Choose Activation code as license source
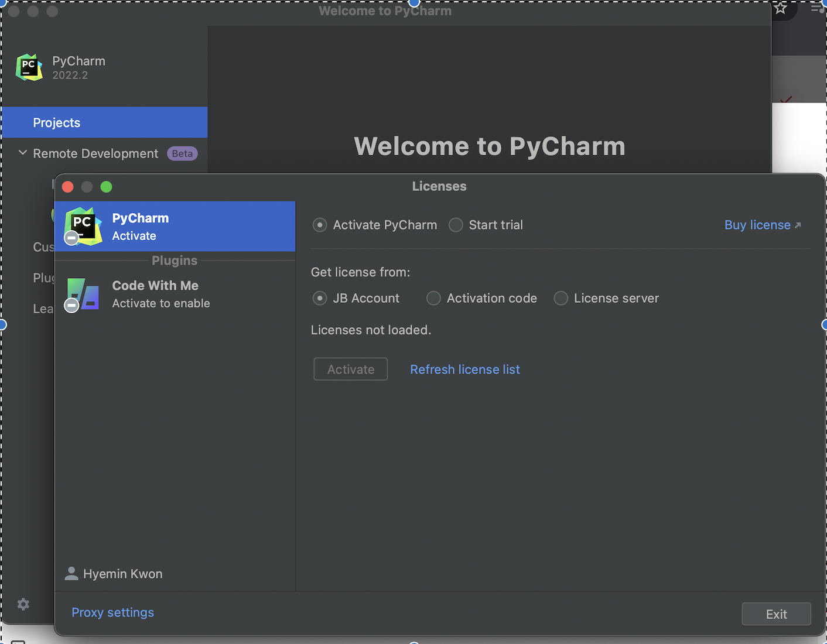The height and width of the screenshot is (644, 827). pyautogui.click(x=433, y=299)
